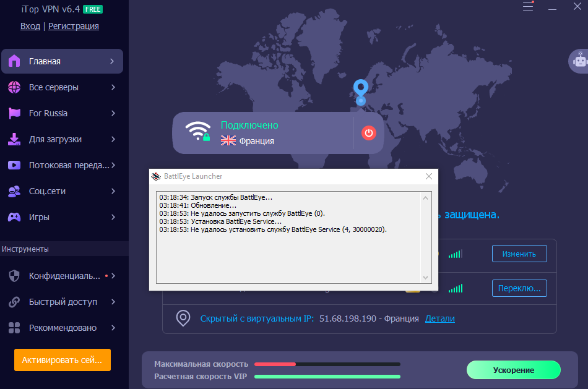Click the link icon for Быстрый доступ
Image resolution: width=588 pixels, height=389 pixels.
14,302
